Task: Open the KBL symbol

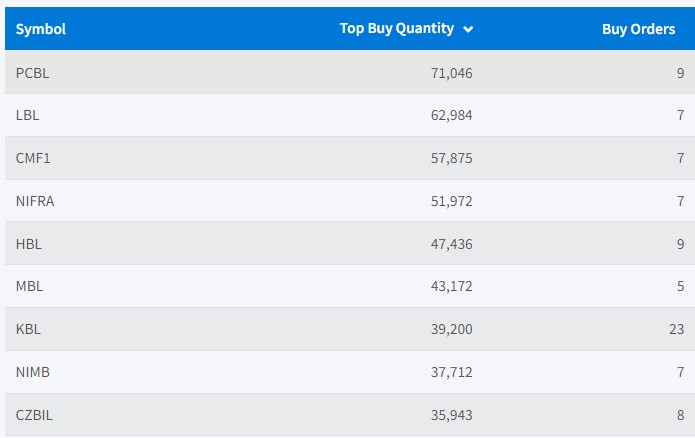Action: [x=28, y=329]
